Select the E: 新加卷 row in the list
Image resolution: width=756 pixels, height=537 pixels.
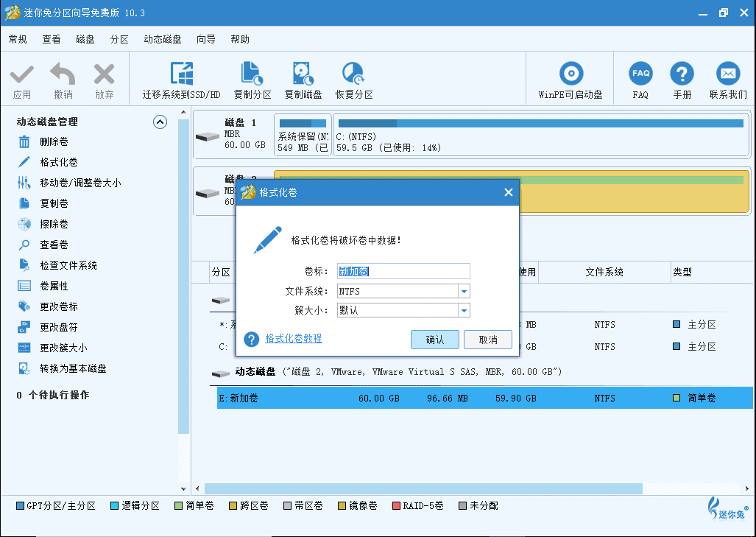[x=484, y=398]
